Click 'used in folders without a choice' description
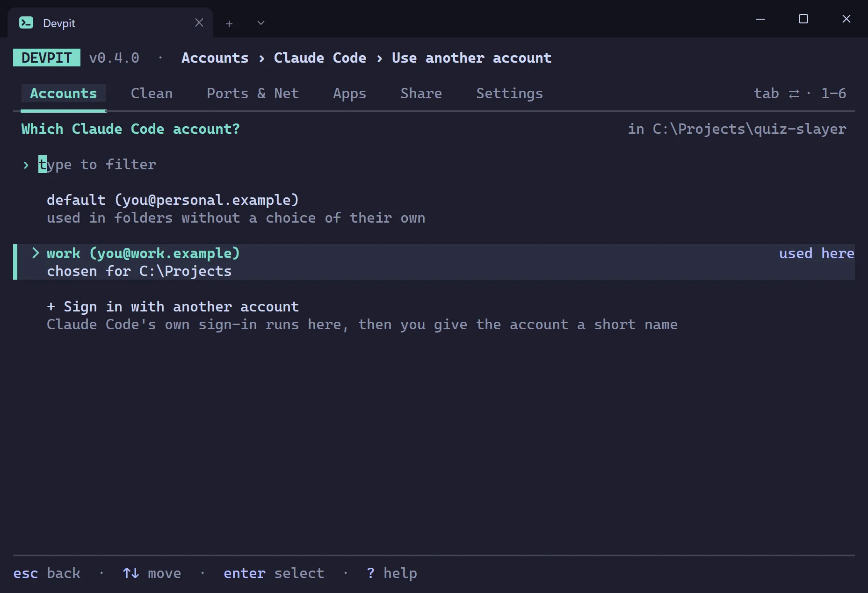 click(x=236, y=218)
